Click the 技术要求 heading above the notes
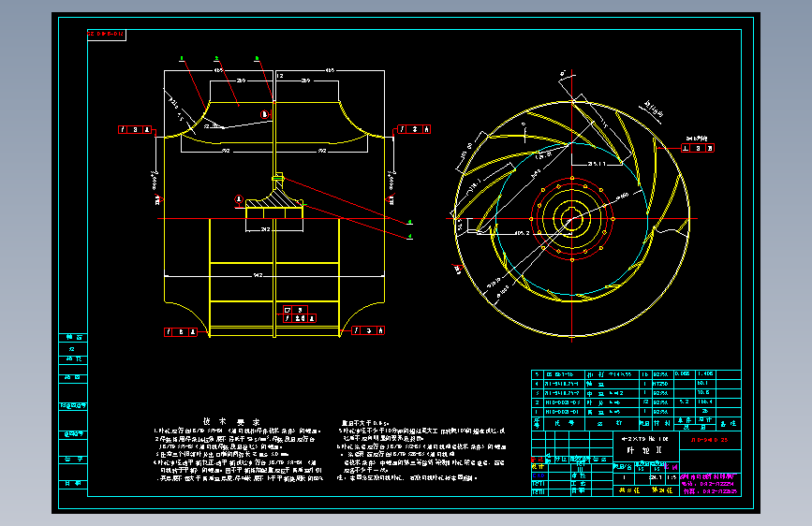Screen dimensions: 812x526 point(231,422)
